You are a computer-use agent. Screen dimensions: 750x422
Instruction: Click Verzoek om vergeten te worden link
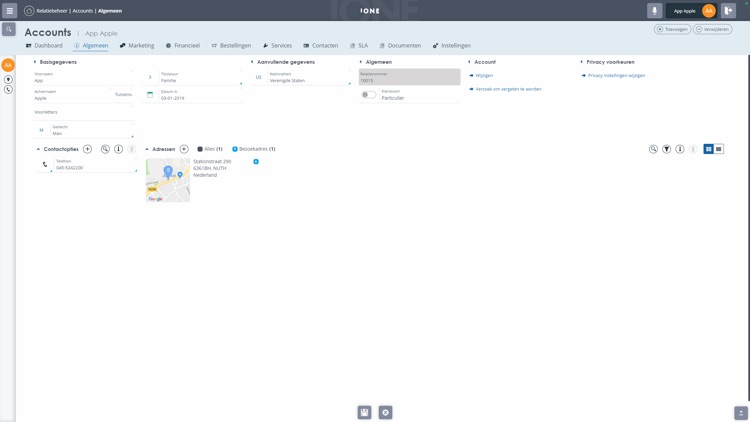505,89
